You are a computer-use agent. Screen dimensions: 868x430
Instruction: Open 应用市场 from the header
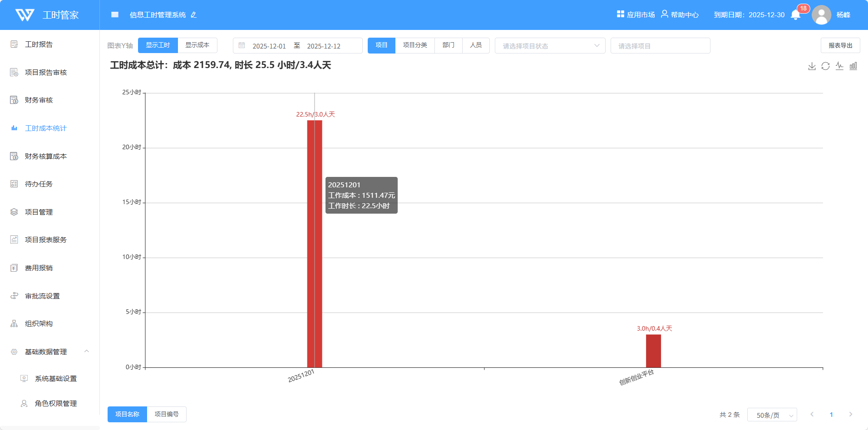point(636,15)
